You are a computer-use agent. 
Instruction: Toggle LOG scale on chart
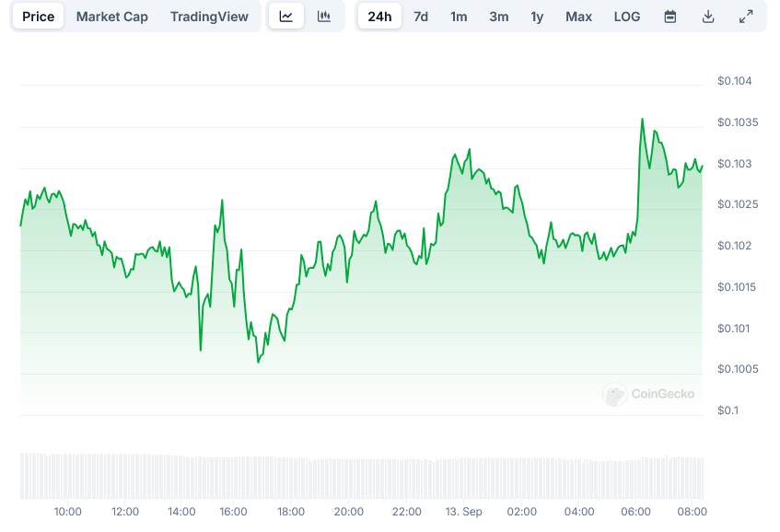pos(627,17)
